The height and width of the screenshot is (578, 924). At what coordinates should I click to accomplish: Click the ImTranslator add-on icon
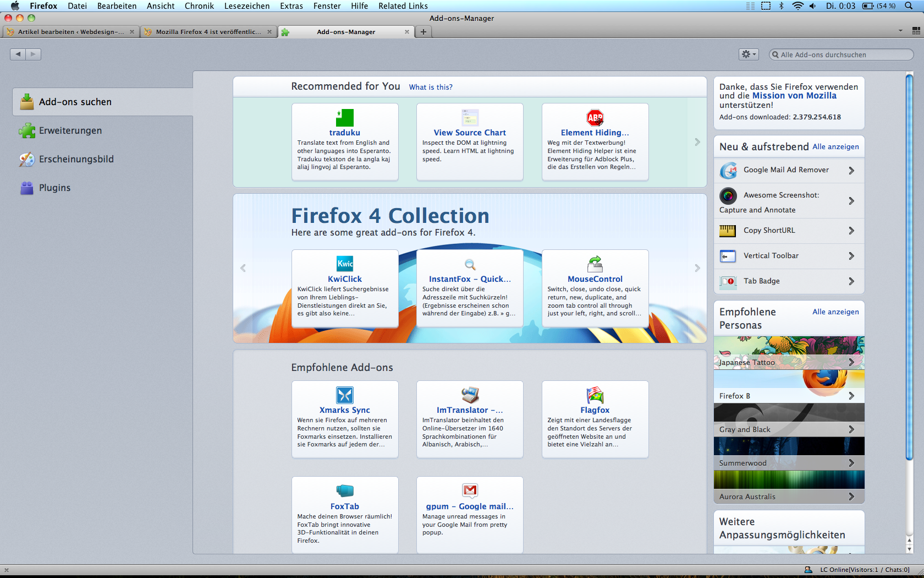tap(470, 395)
